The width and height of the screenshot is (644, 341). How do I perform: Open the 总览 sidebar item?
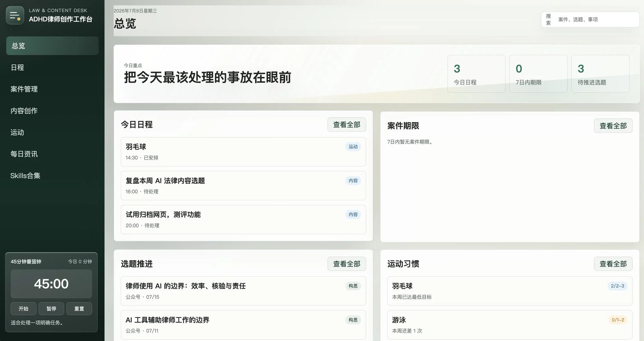point(52,46)
